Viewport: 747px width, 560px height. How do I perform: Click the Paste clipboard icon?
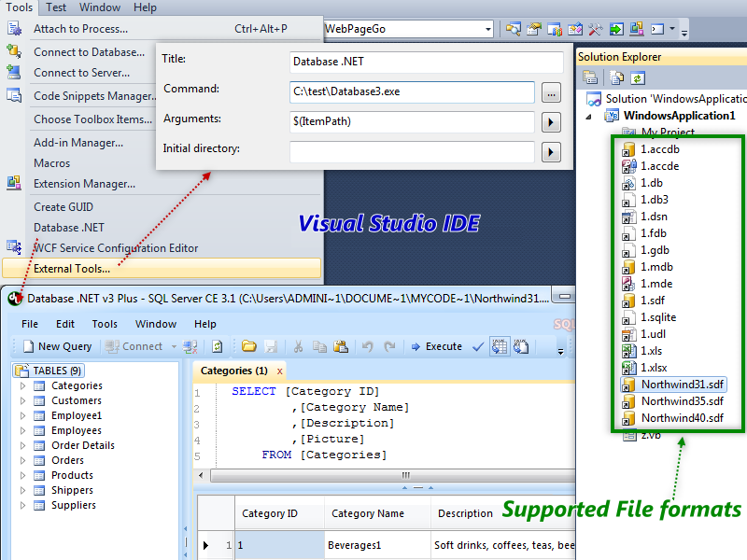[x=341, y=346]
